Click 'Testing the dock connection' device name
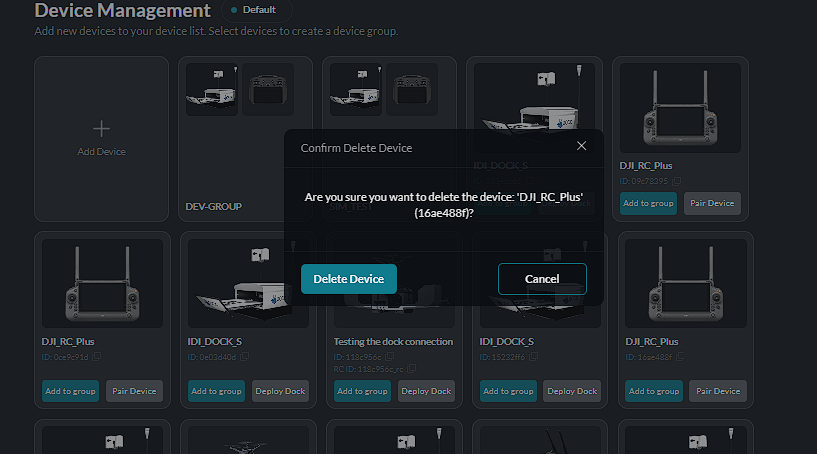817x454 pixels. [x=393, y=341]
